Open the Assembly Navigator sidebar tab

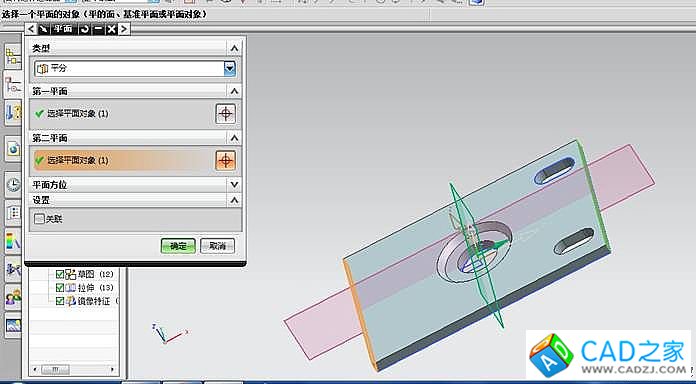[13, 56]
